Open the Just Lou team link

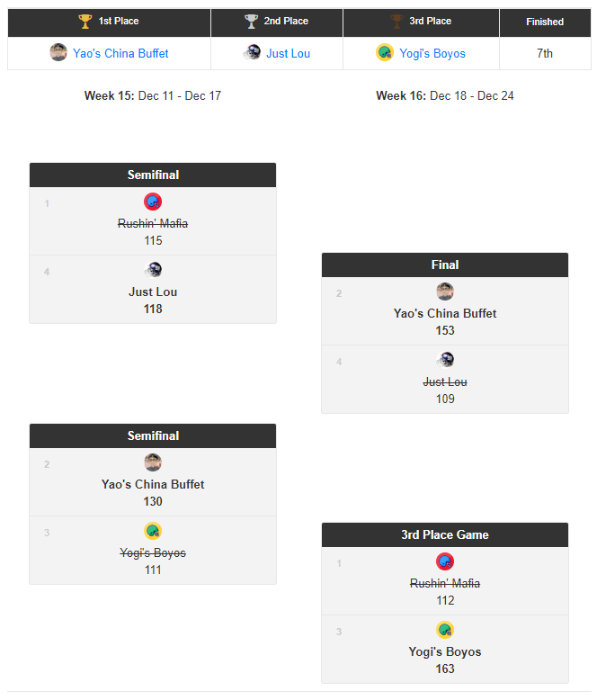coord(289,54)
